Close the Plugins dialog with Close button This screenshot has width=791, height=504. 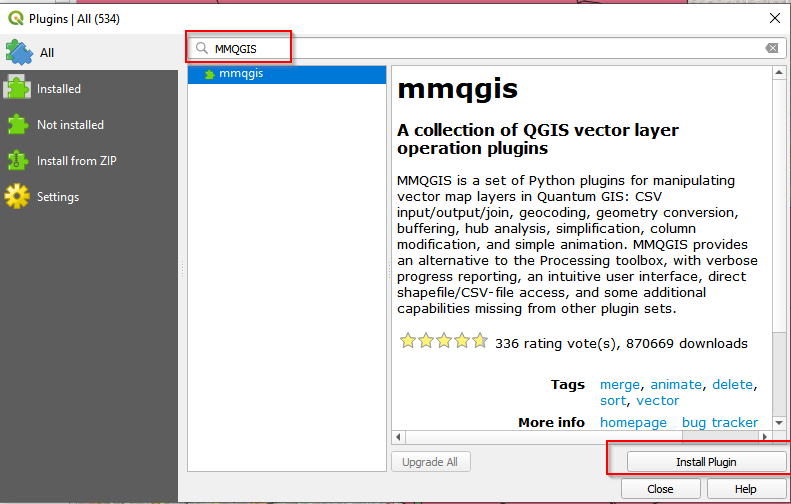tap(660, 489)
